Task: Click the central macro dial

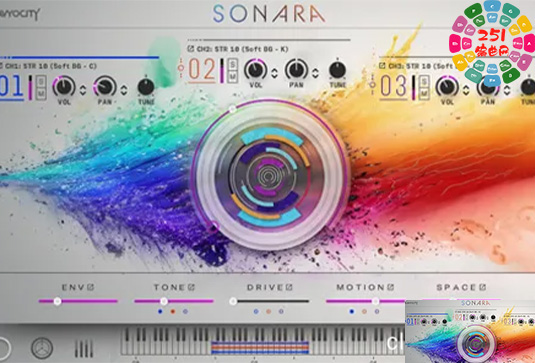Action: (x=269, y=175)
